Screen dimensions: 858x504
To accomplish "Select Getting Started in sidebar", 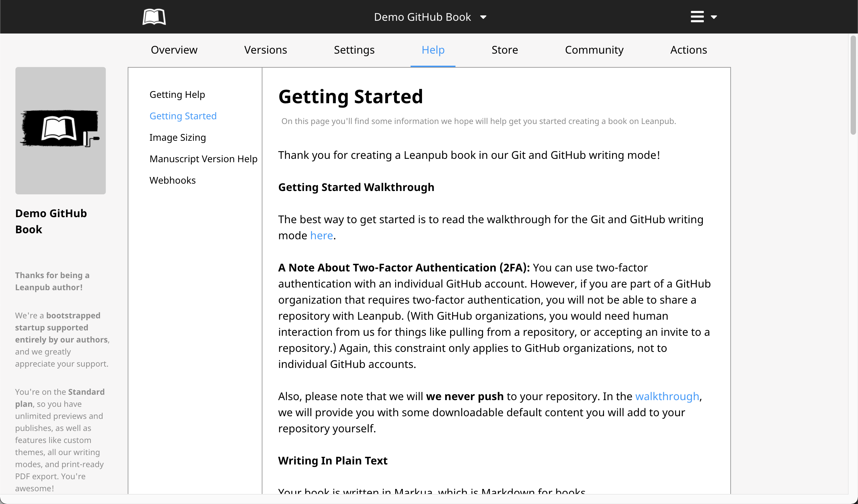I will click(x=183, y=116).
